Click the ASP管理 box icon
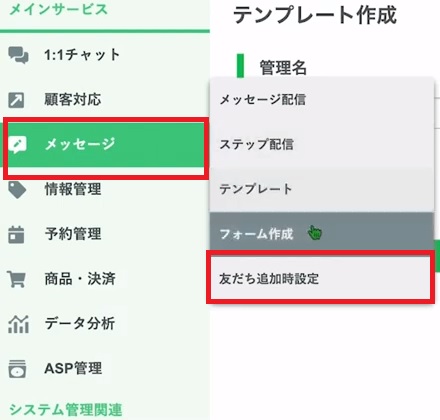The image size is (440, 420). 17,369
